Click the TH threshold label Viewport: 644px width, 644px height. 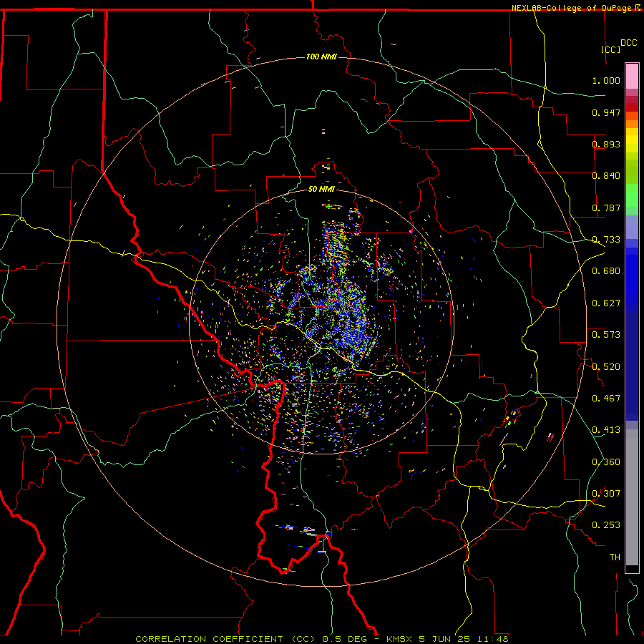pos(615,557)
